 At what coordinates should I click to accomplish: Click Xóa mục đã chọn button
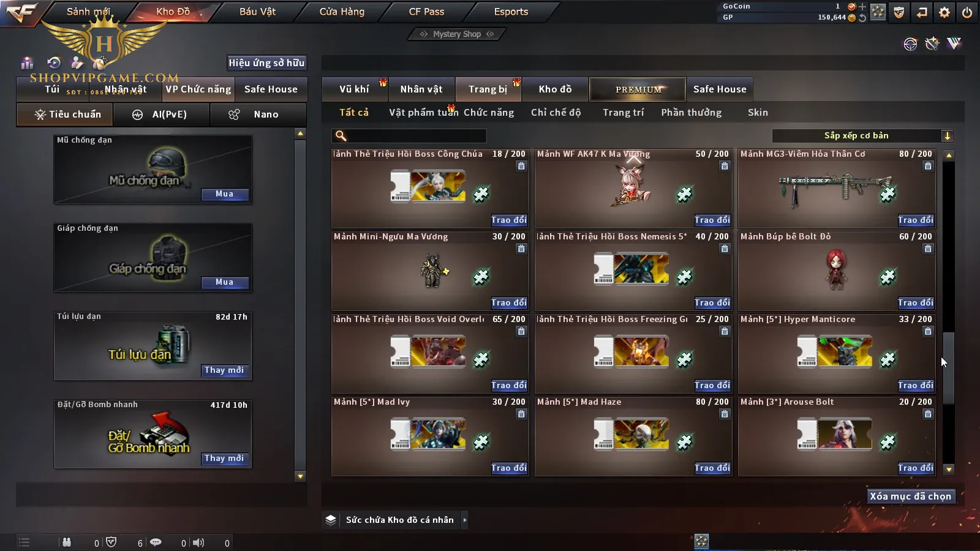(911, 497)
